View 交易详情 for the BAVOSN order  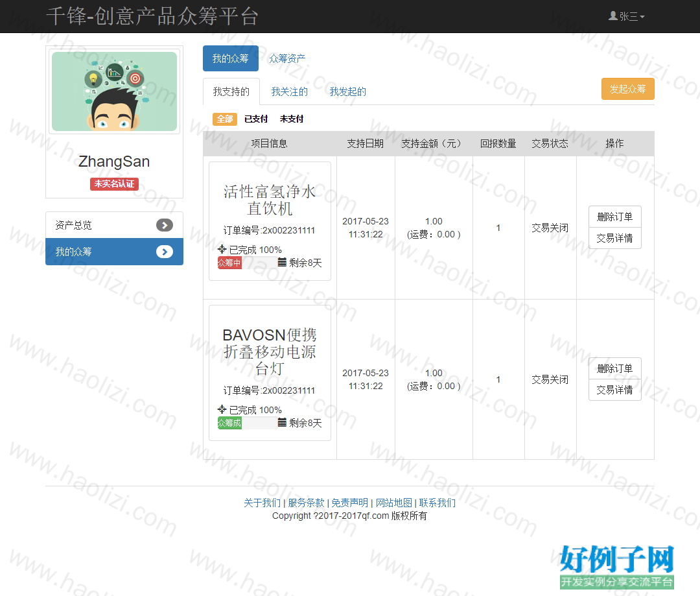(614, 390)
